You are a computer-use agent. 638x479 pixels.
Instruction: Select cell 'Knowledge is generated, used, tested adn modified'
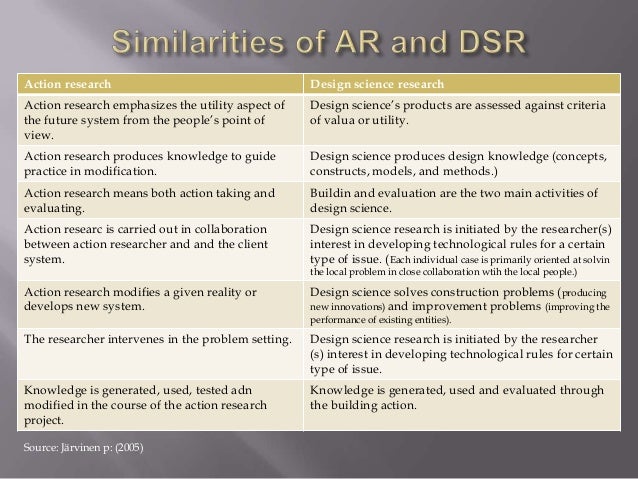(x=160, y=405)
